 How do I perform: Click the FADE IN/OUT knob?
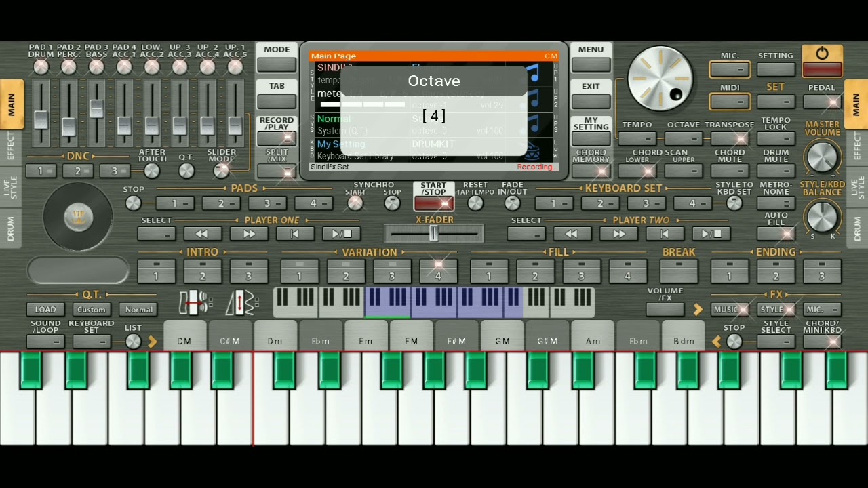point(512,203)
